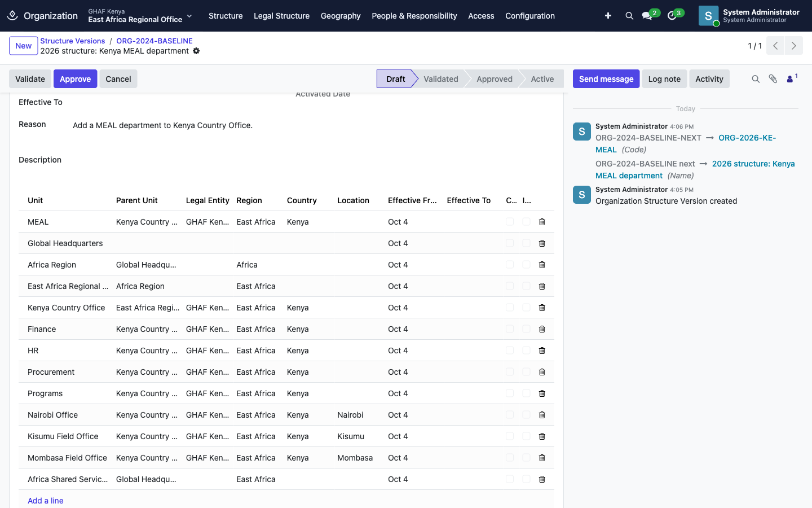Open the Structure menu
Viewport: 812px width, 508px height.
(x=226, y=16)
